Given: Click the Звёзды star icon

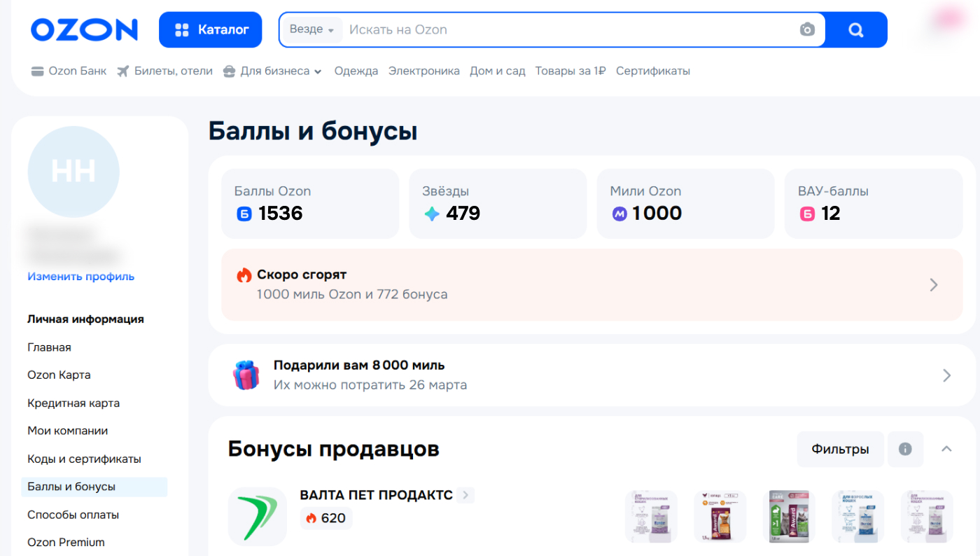Looking at the screenshot, I should (x=432, y=214).
